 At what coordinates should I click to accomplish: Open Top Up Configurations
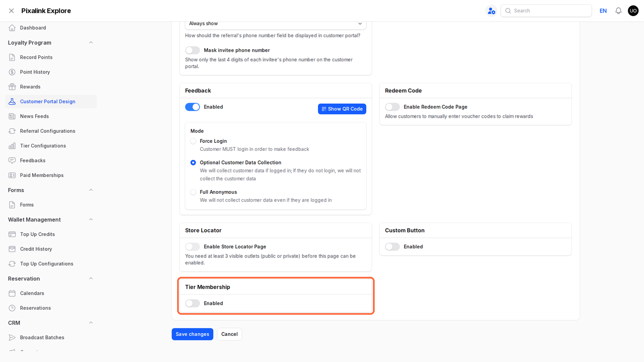(51, 264)
